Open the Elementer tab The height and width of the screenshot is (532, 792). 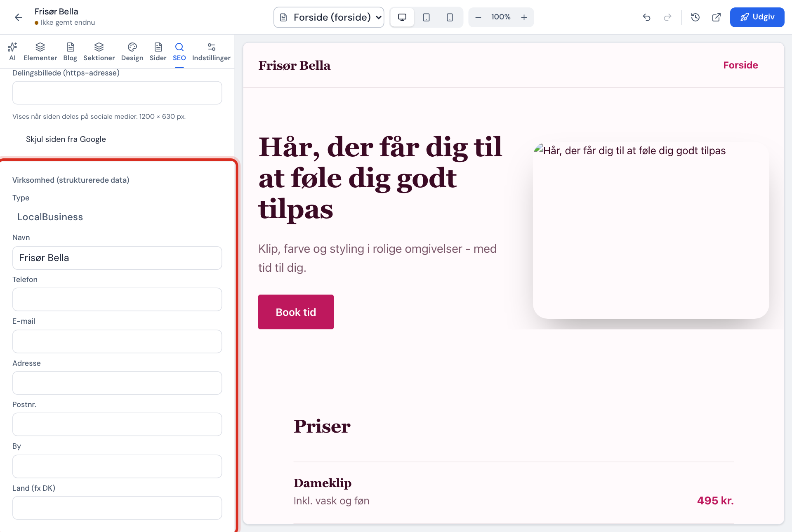(x=40, y=52)
